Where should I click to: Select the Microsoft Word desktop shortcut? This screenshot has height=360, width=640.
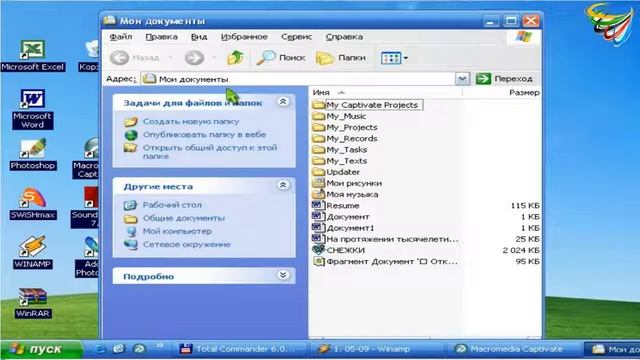tap(33, 109)
